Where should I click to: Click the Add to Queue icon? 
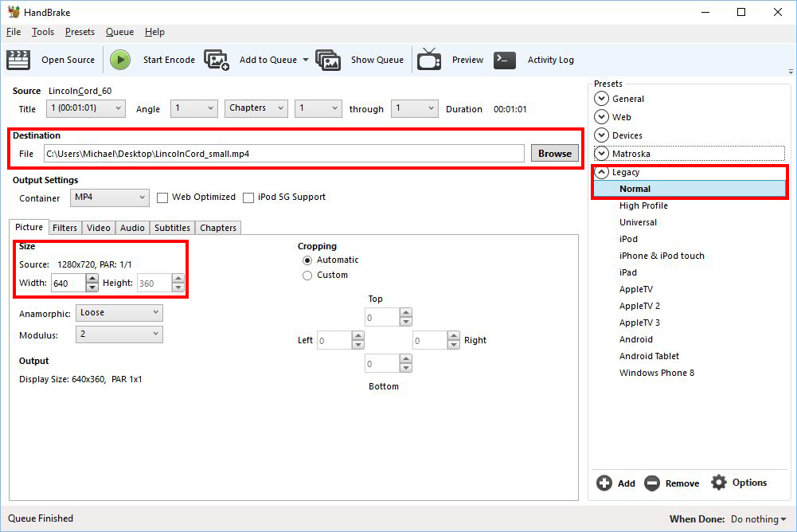click(217, 60)
